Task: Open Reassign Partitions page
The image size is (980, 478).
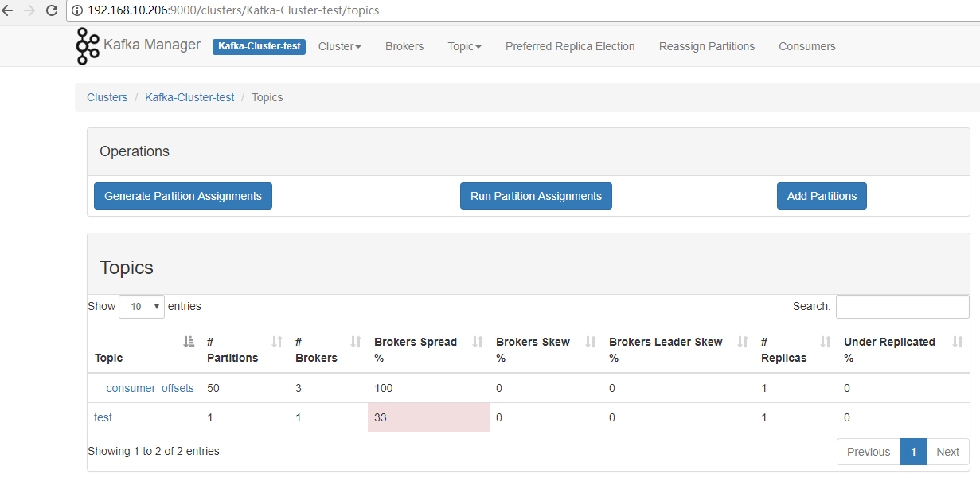Action: click(x=707, y=46)
